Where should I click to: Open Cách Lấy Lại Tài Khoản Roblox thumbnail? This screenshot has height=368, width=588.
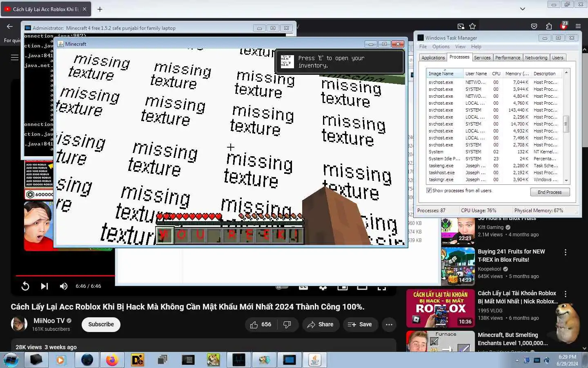pos(440,308)
